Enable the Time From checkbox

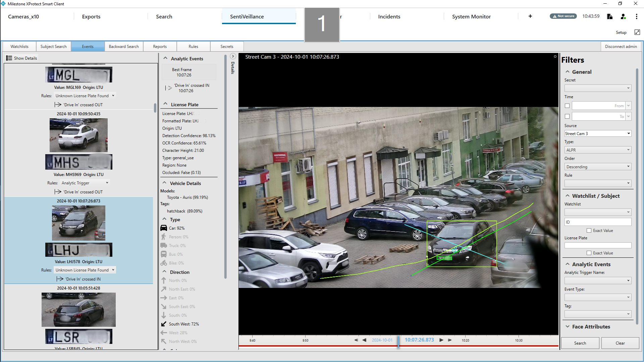[567, 106]
